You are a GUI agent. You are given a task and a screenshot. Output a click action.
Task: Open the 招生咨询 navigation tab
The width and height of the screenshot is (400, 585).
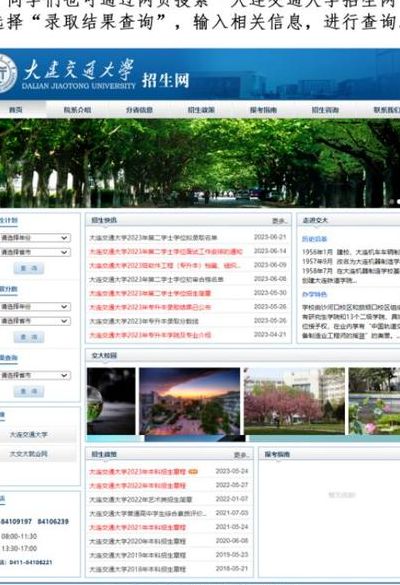coord(325,110)
